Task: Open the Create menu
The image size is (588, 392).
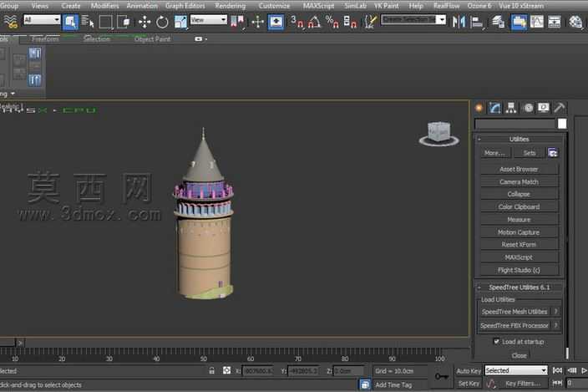Action: pos(70,6)
